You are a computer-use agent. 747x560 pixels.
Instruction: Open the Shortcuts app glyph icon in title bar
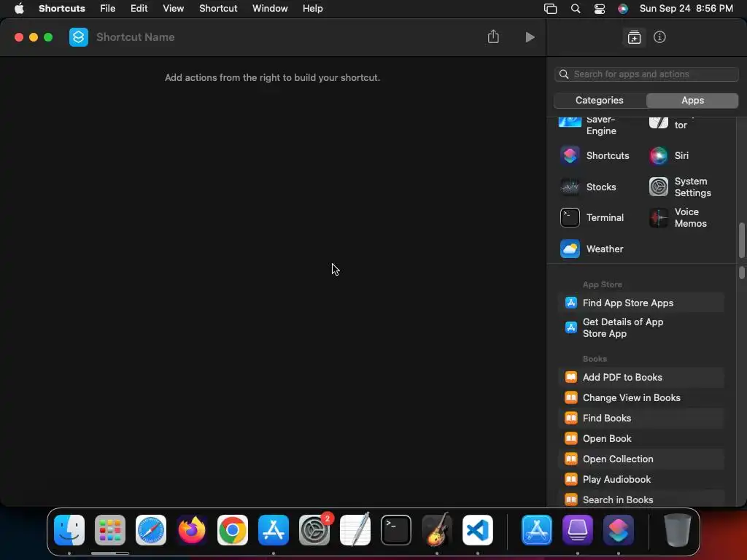[x=79, y=37]
